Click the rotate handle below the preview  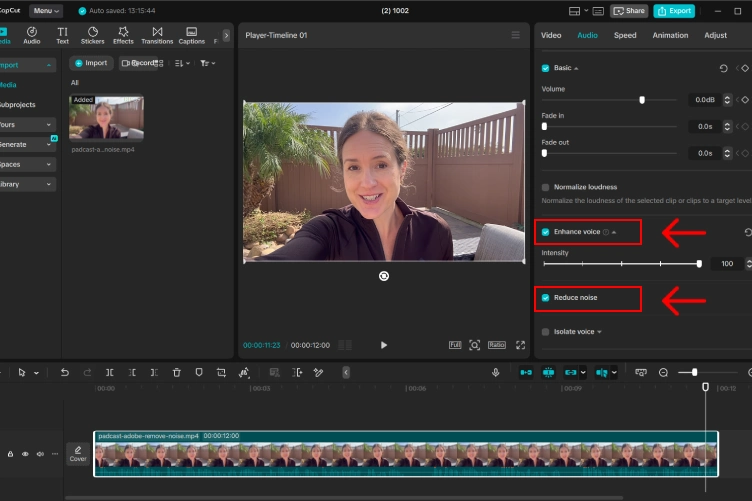384,276
